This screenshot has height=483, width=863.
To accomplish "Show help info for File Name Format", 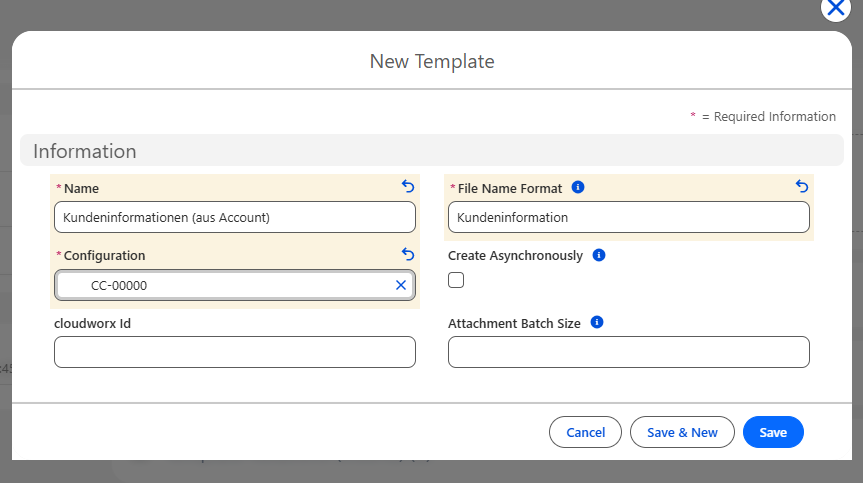I will point(578,188).
